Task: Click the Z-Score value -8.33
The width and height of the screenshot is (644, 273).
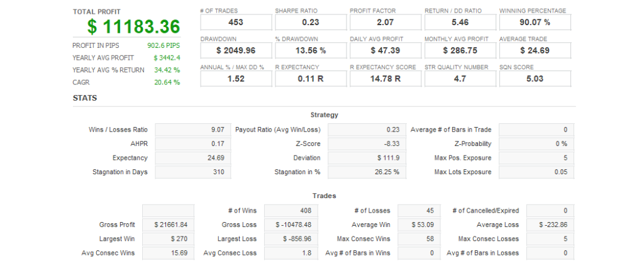Action: (x=365, y=144)
